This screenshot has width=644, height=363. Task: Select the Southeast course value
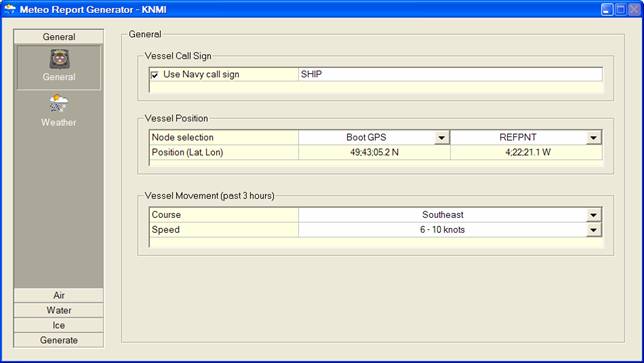(x=443, y=215)
